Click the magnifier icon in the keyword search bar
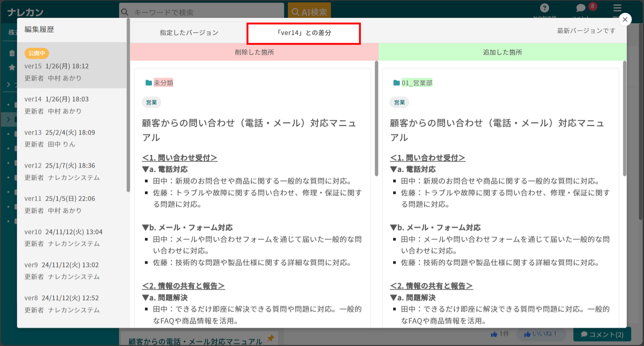Screen dimensions: 644x346 point(125,12)
